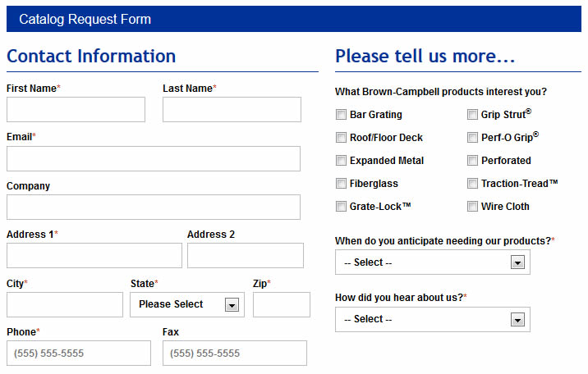Select the Company input field
Screen dimensions: 588x374
point(154,208)
